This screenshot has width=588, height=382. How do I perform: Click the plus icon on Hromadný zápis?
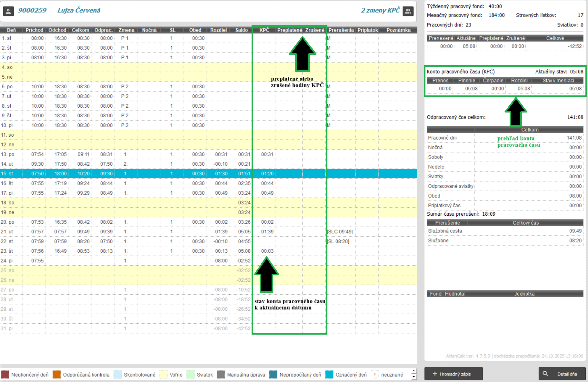tap(434, 374)
